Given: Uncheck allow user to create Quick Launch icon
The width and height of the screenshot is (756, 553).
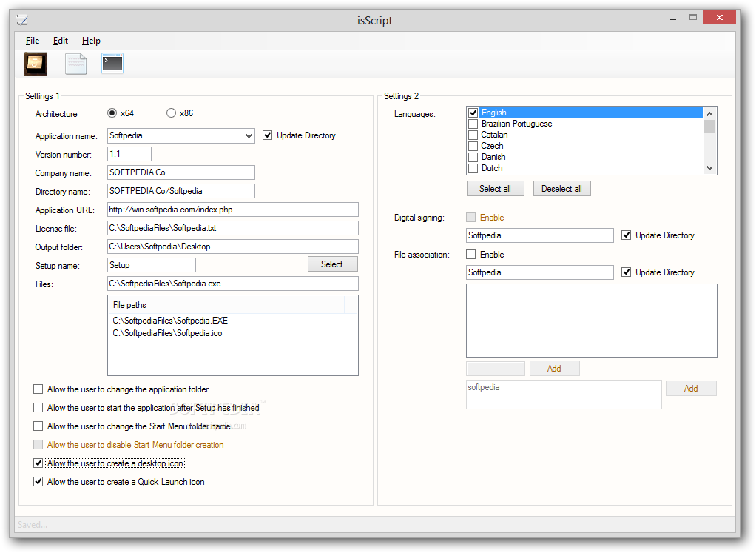Looking at the screenshot, I should (x=38, y=482).
